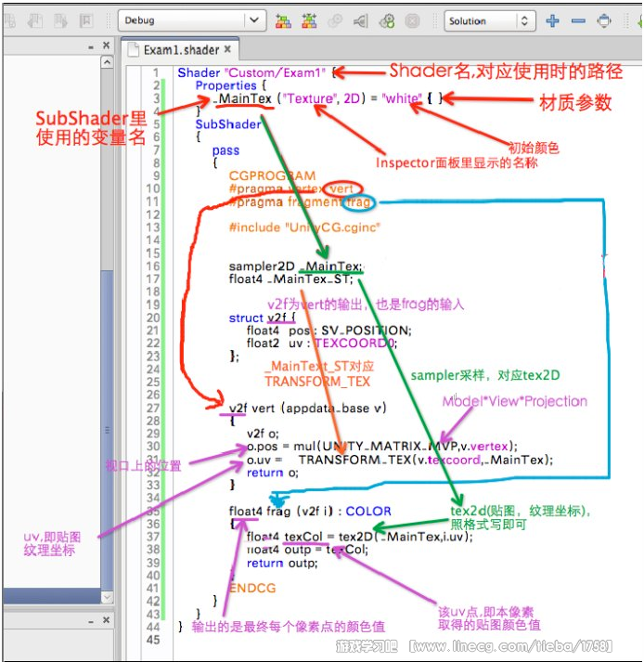
Task: Click the blue minus toolbar icon
Action: point(578,20)
